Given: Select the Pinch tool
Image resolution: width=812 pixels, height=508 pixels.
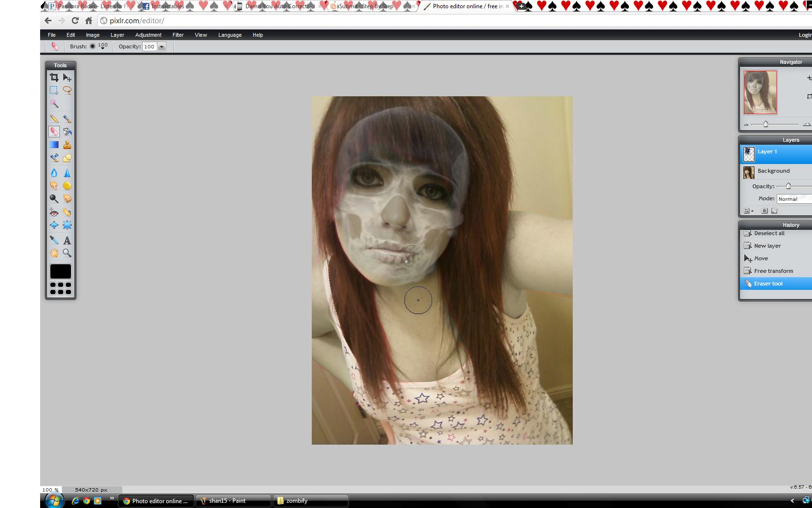Looking at the screenshot, I should pyautogui.click(x=67, y=225).
